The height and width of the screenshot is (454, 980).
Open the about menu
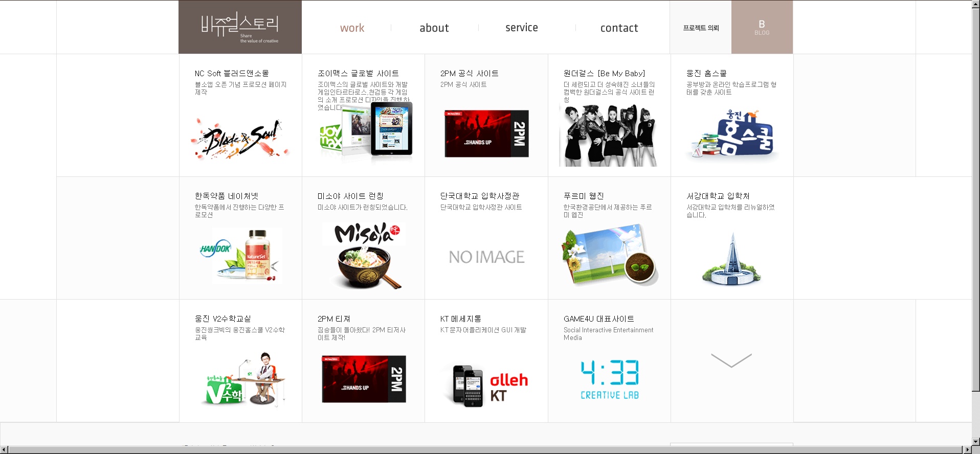434,28
